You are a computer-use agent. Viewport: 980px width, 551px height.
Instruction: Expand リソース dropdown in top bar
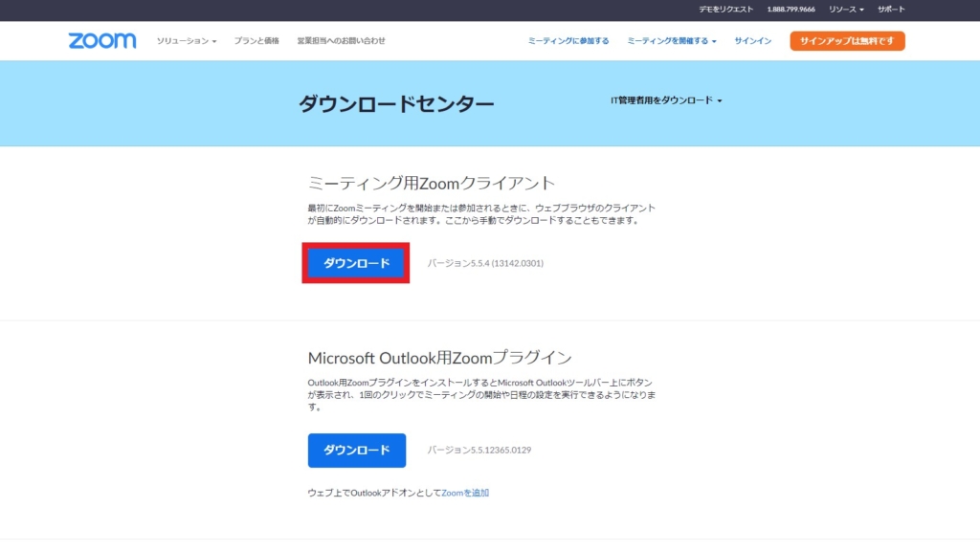(x=846, y=10)
